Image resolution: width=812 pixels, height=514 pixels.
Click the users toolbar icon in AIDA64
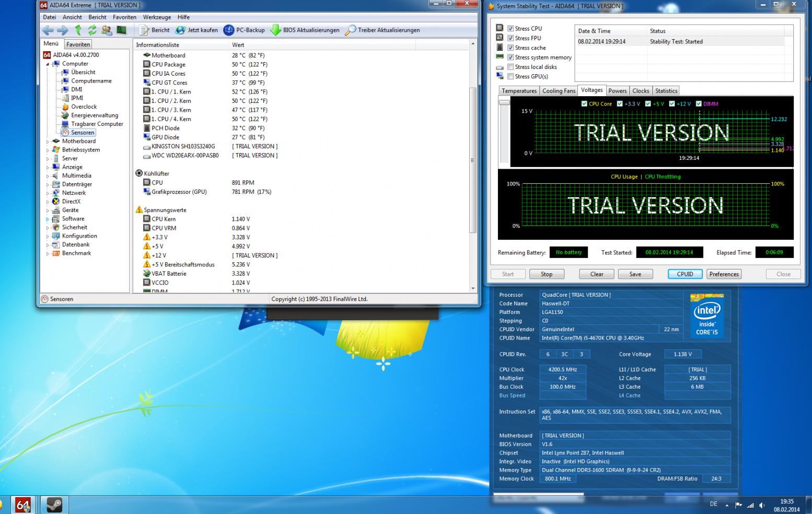[x=107, y=30]
